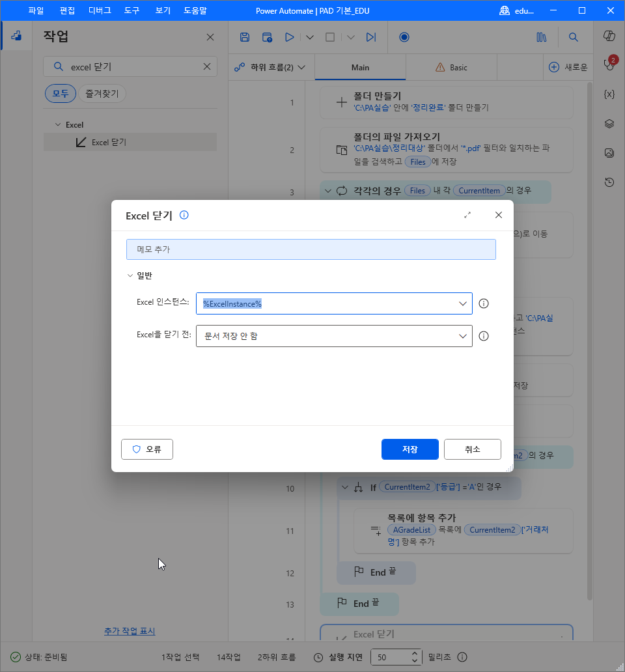Click the Files variable chip in step 2
625x672 pixels.
point(418,162)
